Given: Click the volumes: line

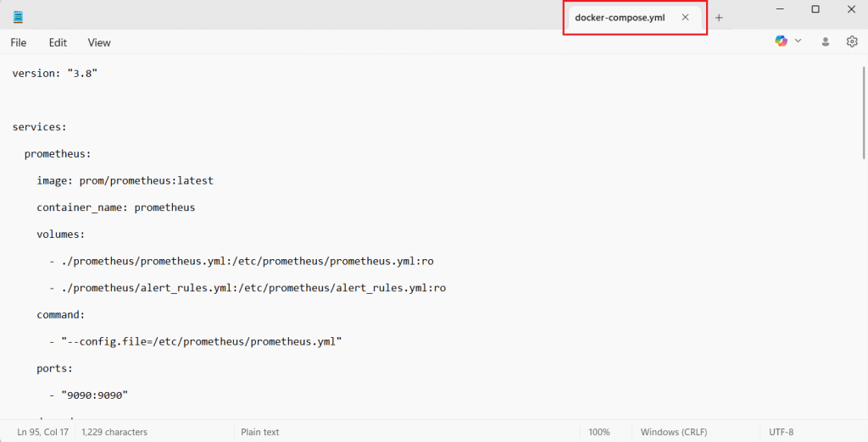Looking at the screenshot, I should click(61, 234).
